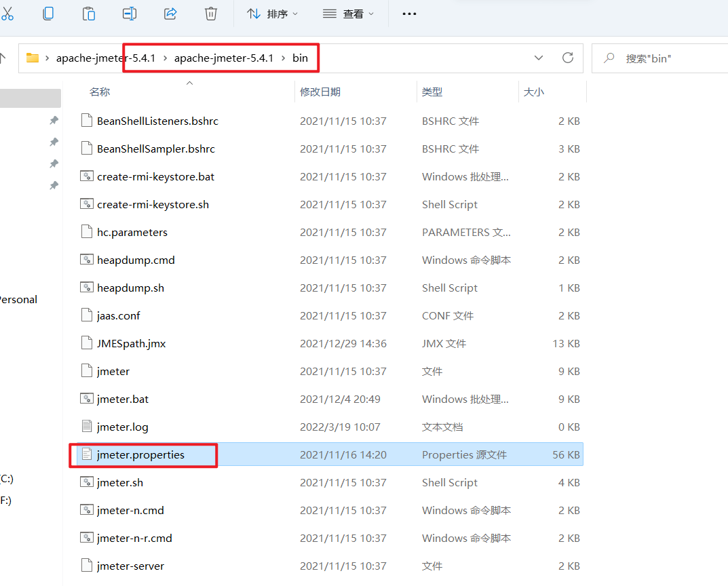Click file icon of jmeter-n.cmd
This screenshot has width=728, height=586.
(x=87, y=509)
